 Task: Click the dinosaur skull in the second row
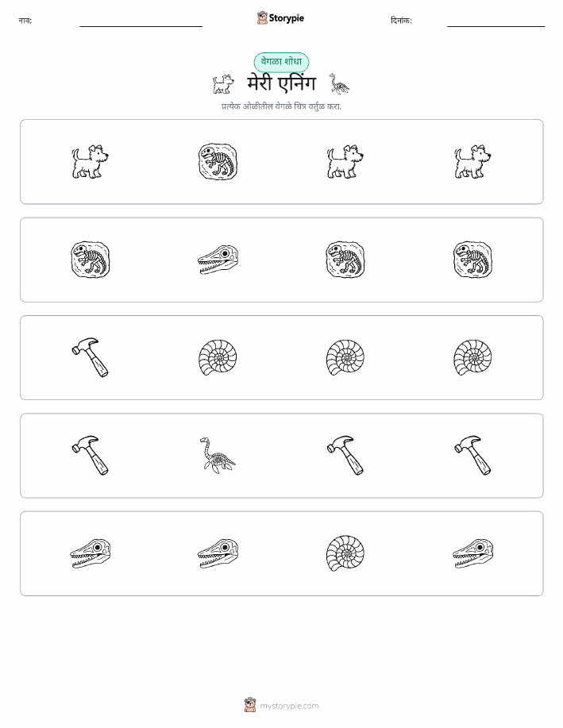click(218, 260)
